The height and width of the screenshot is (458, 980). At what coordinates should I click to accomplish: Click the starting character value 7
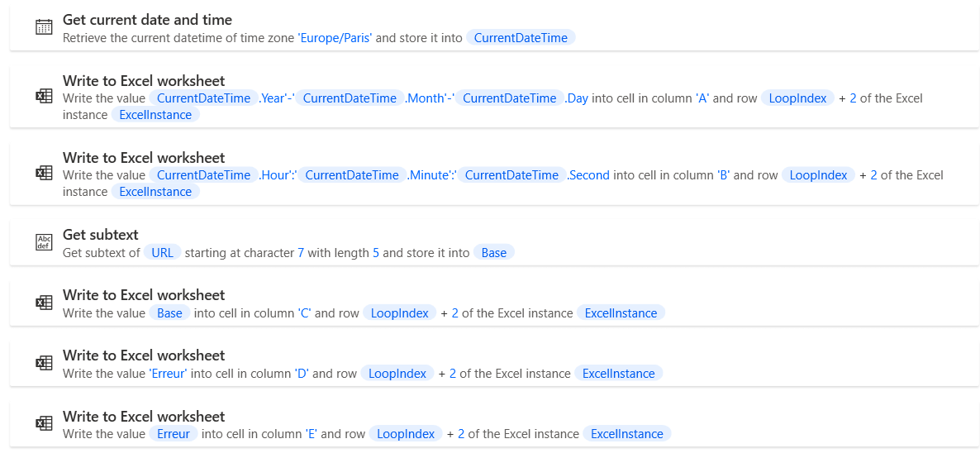click(x=301, y=253)
